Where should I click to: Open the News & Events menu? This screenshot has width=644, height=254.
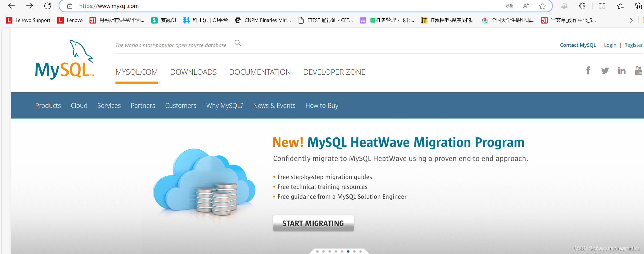click(274, 106)
